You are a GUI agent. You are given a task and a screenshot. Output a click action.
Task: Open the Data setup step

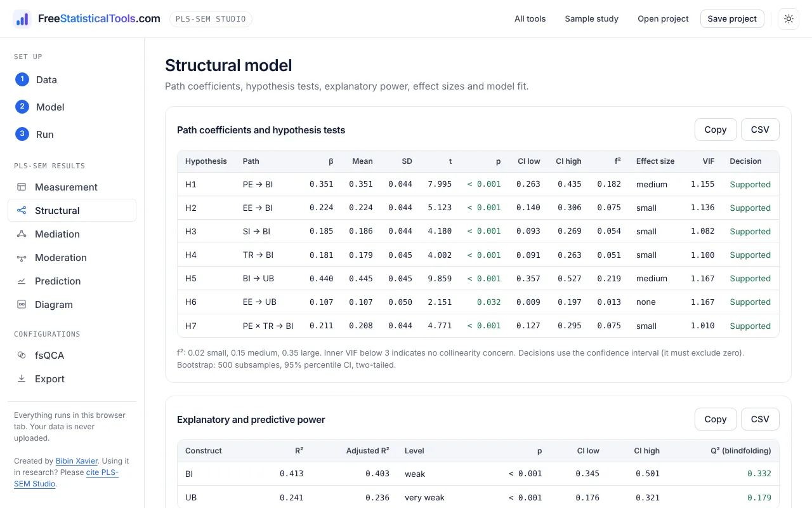click(72, 79)
